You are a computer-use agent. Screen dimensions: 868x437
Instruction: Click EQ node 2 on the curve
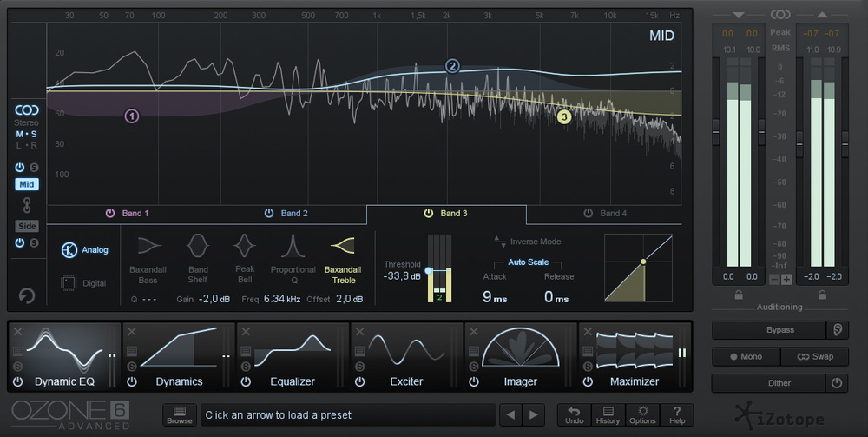click(x=452, y=67)
